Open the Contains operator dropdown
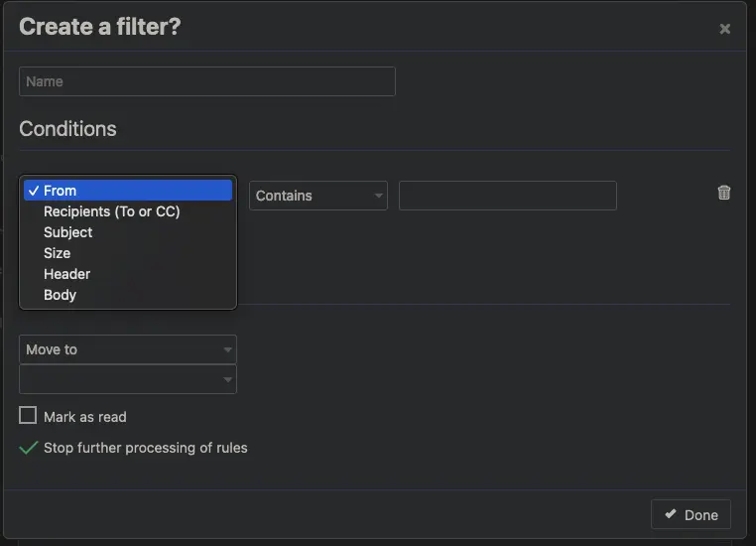 click(x=317, y=196)
